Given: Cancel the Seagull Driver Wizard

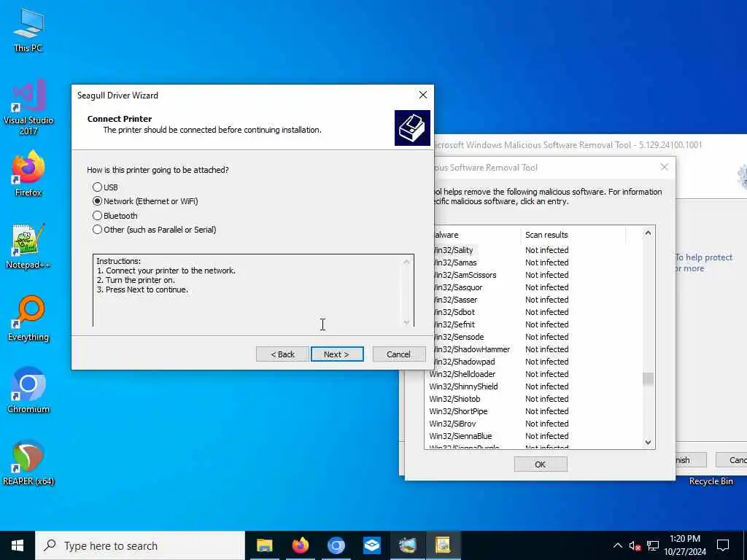Looking at the screenshot, I should [399, 354].
